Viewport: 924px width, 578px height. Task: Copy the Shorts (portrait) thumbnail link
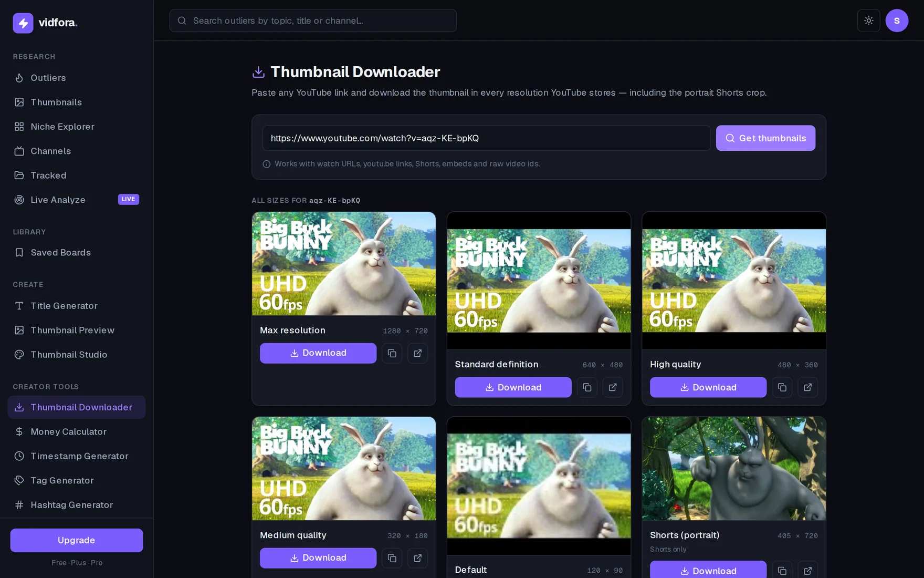pos(782,570)
